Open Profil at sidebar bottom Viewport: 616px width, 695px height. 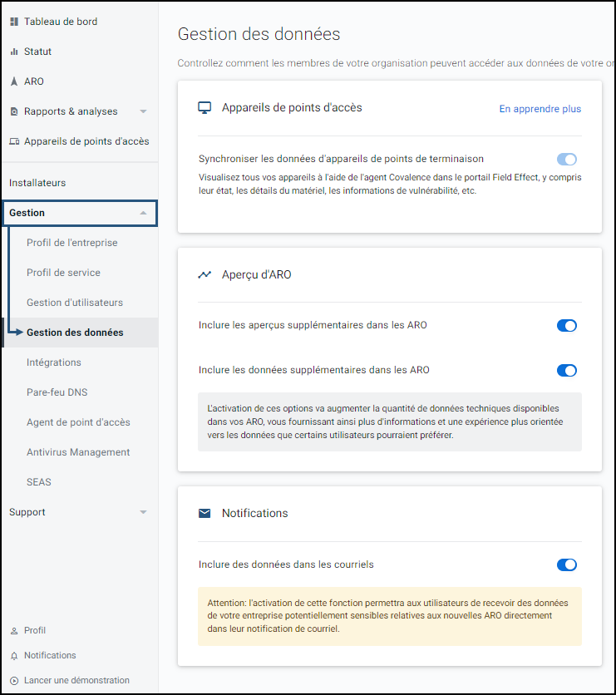tap(35, 630)
